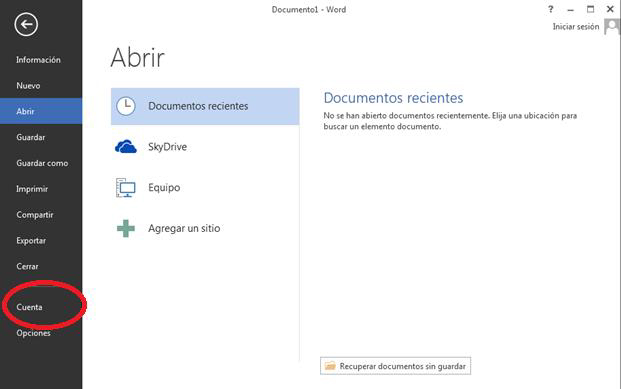Open the Guardar como page
This screenshot has width=621, height=389.
41,163
